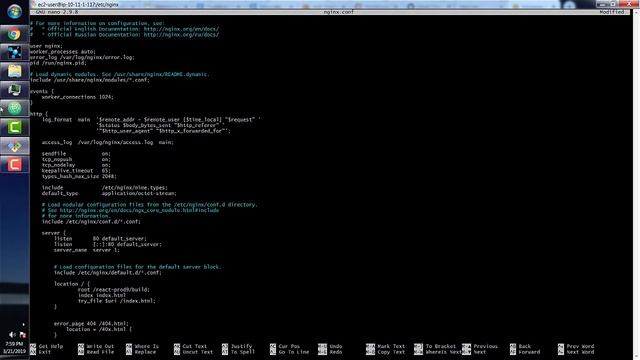Click the 'Mark Text' nano shortcut

pos(391,346)
